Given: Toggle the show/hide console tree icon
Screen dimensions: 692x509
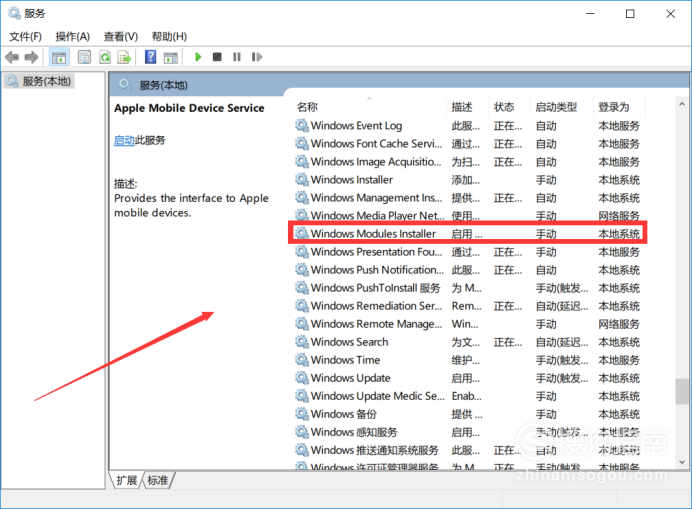Looking at the screenshot, I should pos(59,57).
